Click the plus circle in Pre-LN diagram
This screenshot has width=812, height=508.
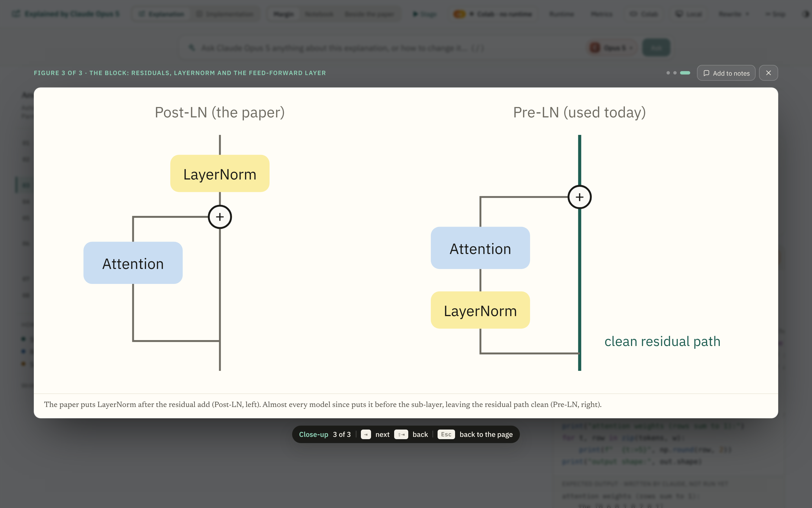(579, 197)
